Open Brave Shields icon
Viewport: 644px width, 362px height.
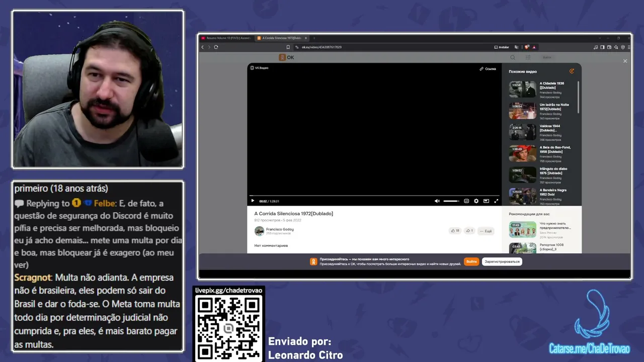[x=527, y=47]
